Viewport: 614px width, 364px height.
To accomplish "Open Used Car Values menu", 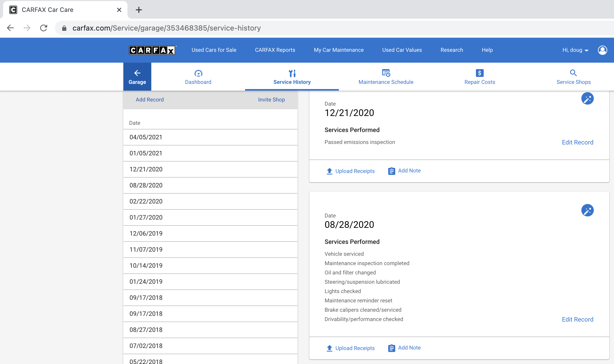I will coord(402,50).
